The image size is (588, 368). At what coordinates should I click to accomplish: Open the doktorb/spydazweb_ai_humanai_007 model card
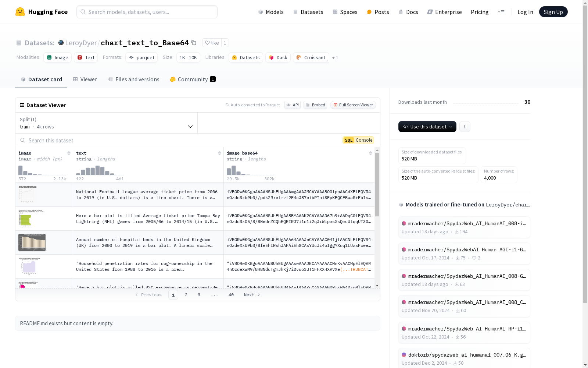464,358
